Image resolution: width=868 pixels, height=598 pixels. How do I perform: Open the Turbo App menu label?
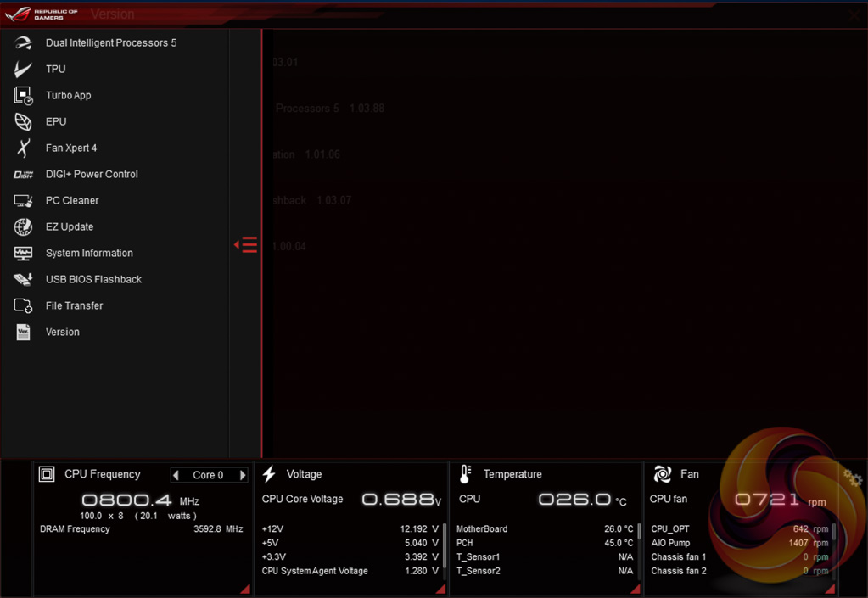(x=68, y=95)
